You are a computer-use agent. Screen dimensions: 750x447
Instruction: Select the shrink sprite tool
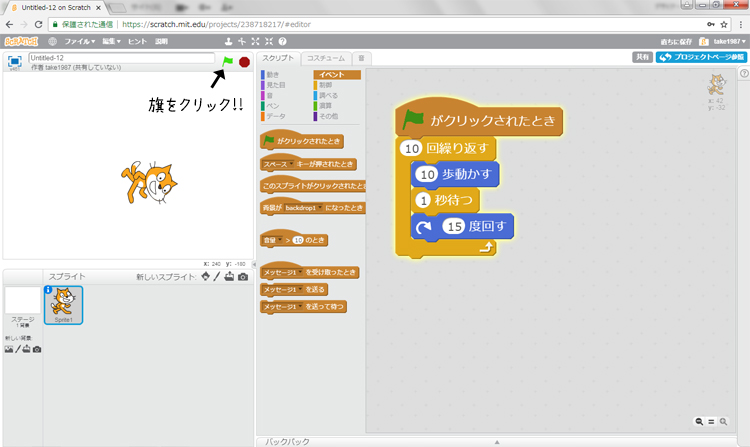pos(269,42)
